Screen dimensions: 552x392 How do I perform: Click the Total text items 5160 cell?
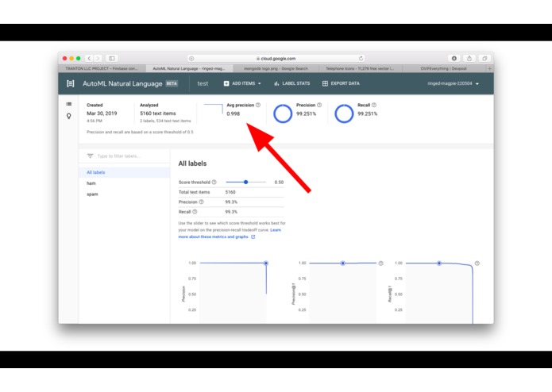point(230,192)
